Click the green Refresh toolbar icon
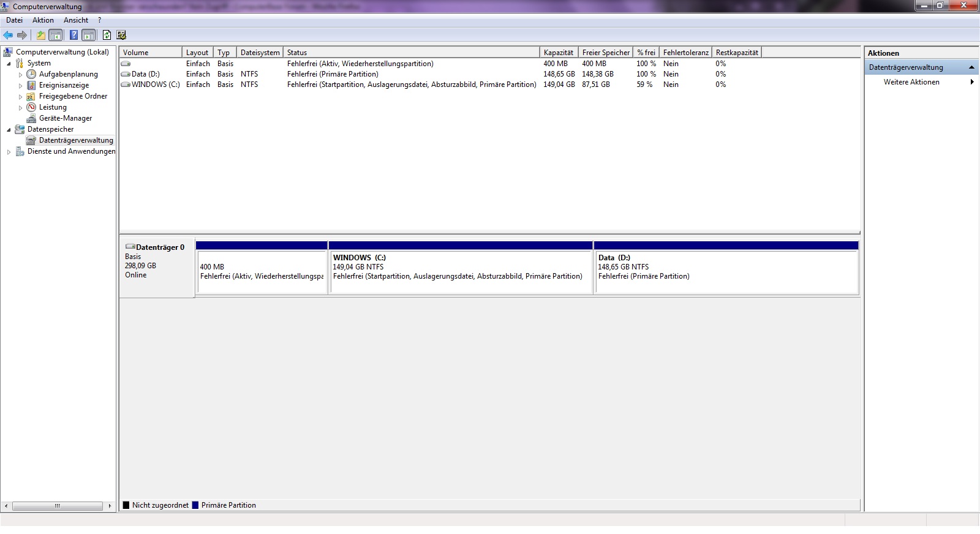The width and height of the screenshot is (980, 534). pyautogui.click(x=107, y=35)
